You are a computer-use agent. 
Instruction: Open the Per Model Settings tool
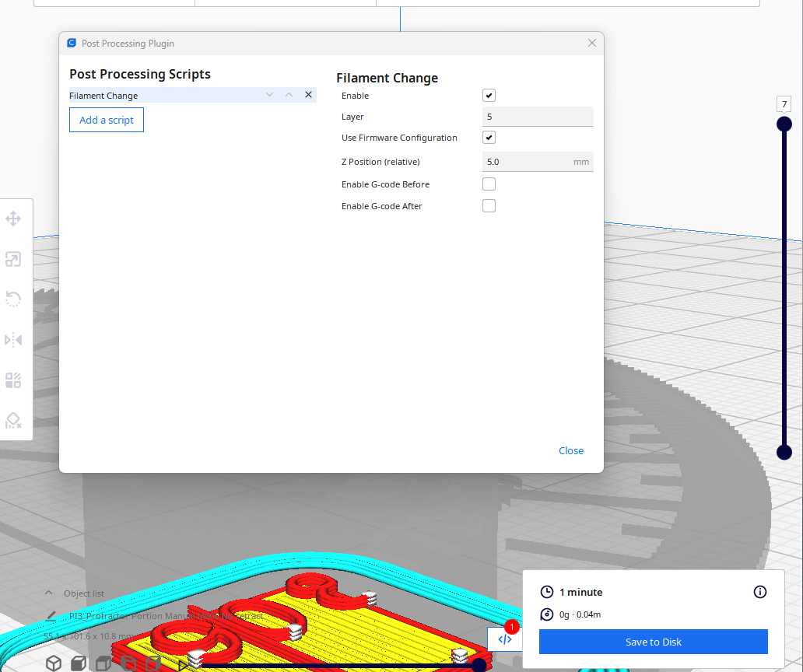pos(13,380)
